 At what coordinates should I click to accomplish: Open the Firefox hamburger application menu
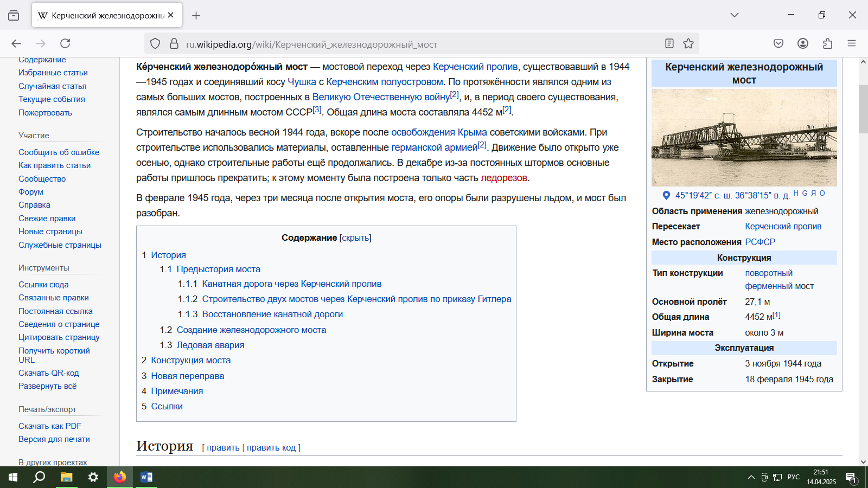pos(852,43)
